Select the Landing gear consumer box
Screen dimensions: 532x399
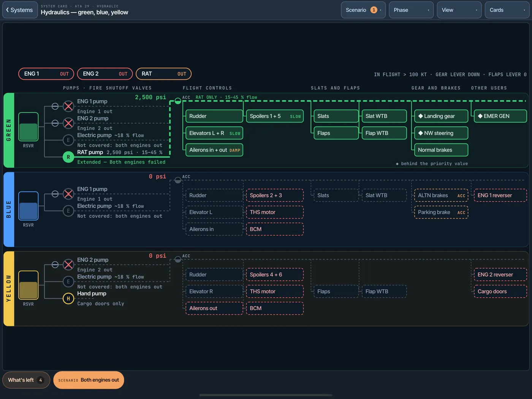441,116
